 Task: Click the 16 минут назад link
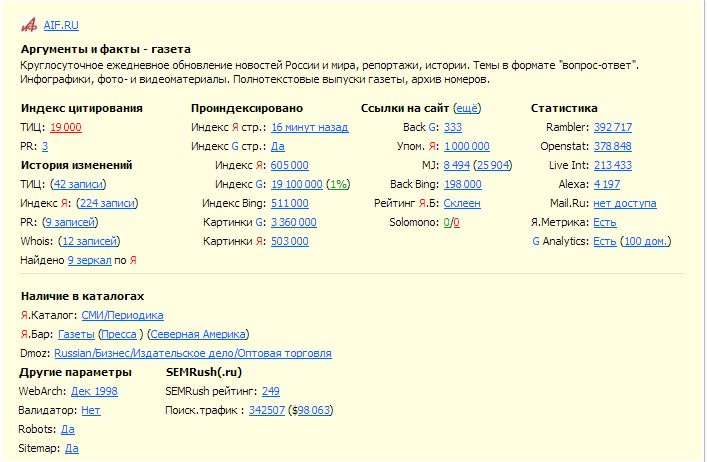pos(309,127)
